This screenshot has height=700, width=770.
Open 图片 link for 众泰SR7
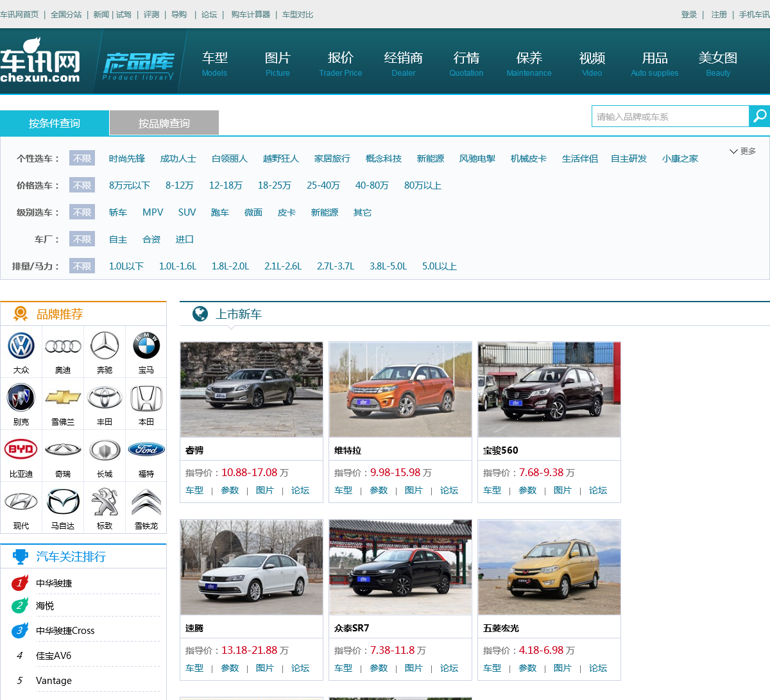[x=414, y=668]
